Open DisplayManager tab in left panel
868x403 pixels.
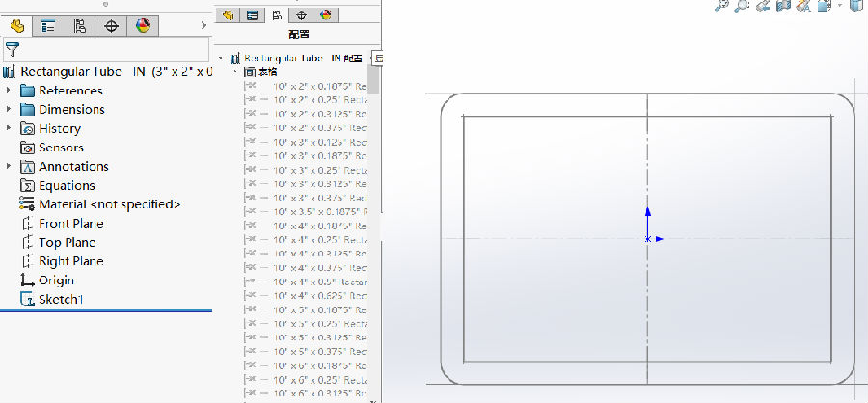[x=143, y=26]
